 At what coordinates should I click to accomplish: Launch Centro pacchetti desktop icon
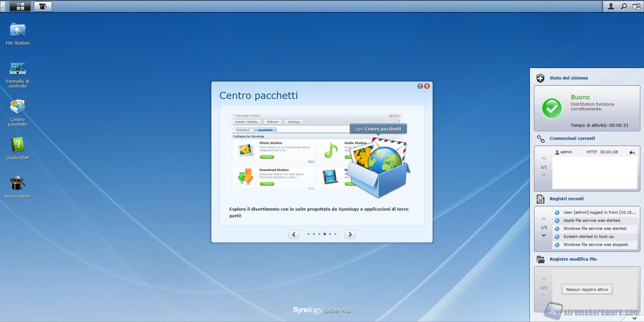[x=17, y=107]
